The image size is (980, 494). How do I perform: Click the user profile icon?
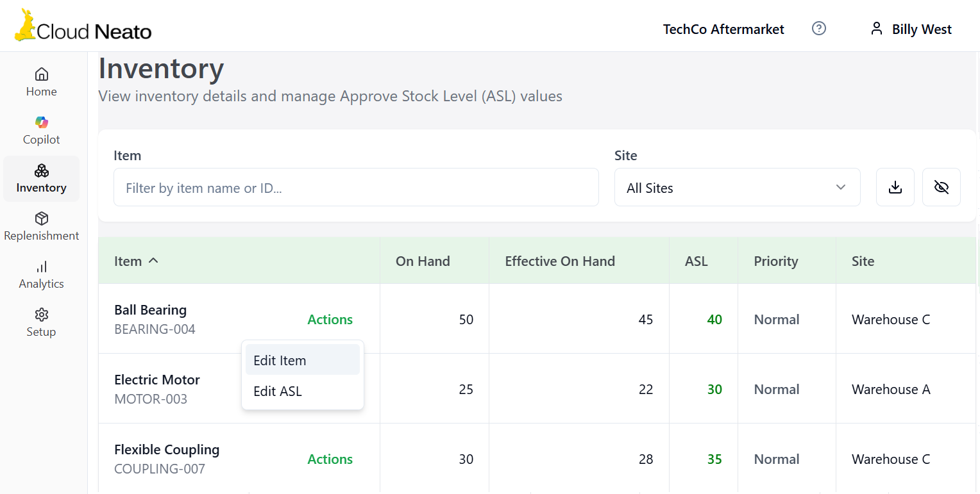coord(876,28)
